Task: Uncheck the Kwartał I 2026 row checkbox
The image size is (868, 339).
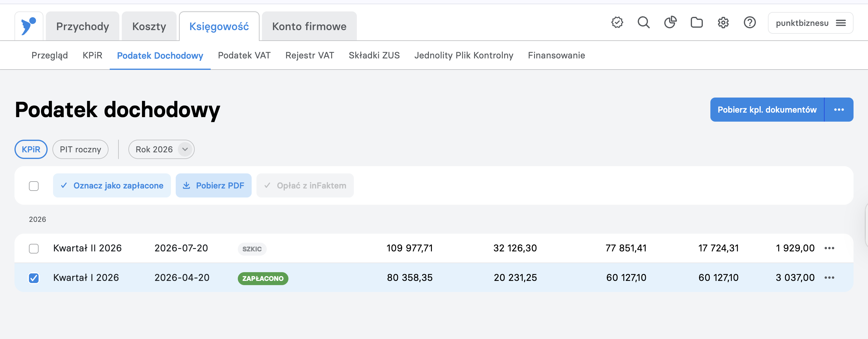Action: (34, 278)
